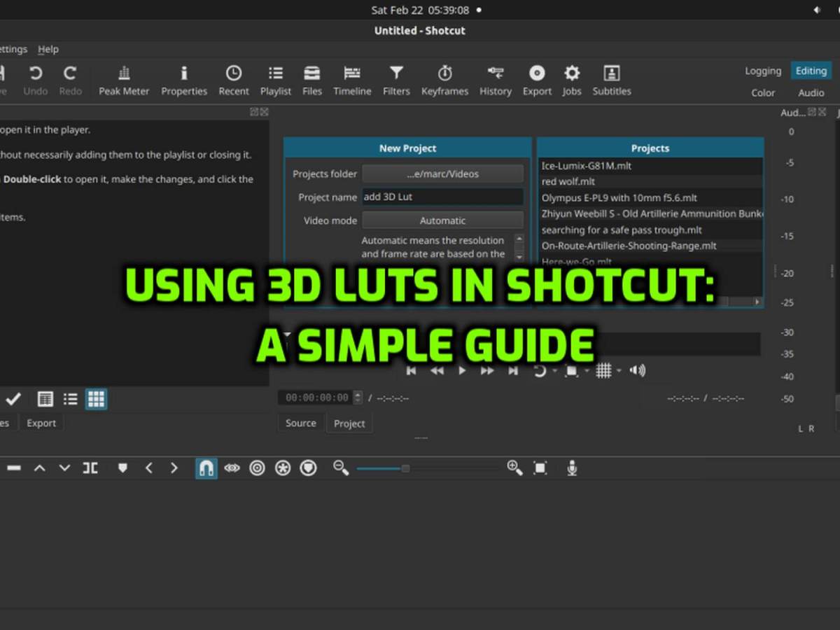Skip to the start in player

(412, 370)
